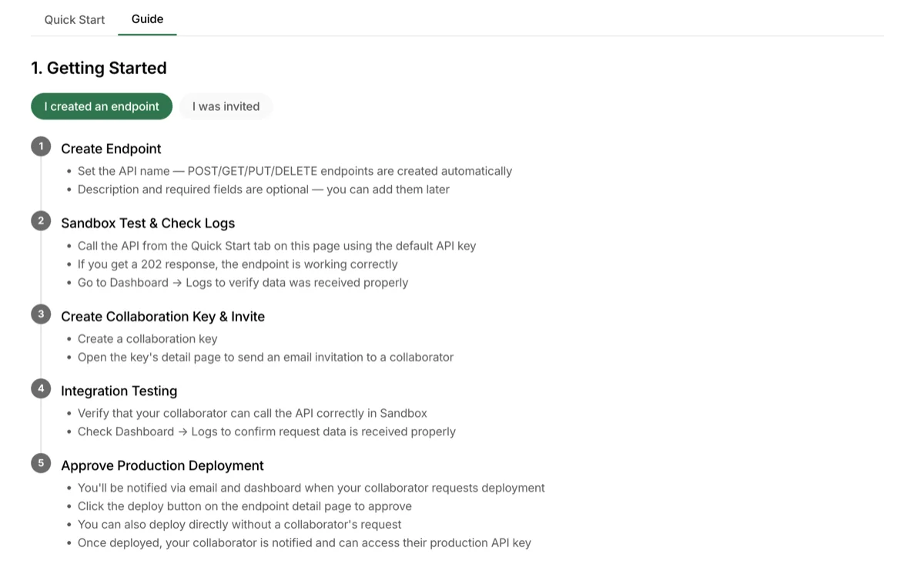Switch to the "I was invited" view

point(226,106)
